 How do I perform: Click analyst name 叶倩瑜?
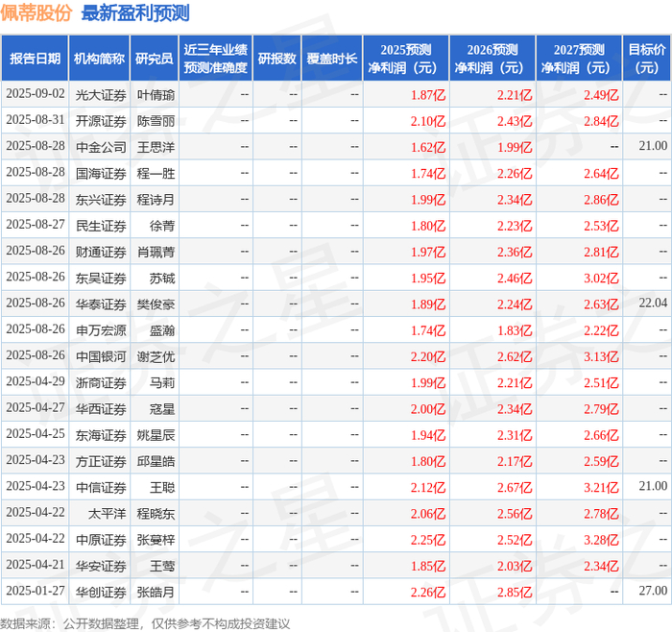[x=156, y=95]
